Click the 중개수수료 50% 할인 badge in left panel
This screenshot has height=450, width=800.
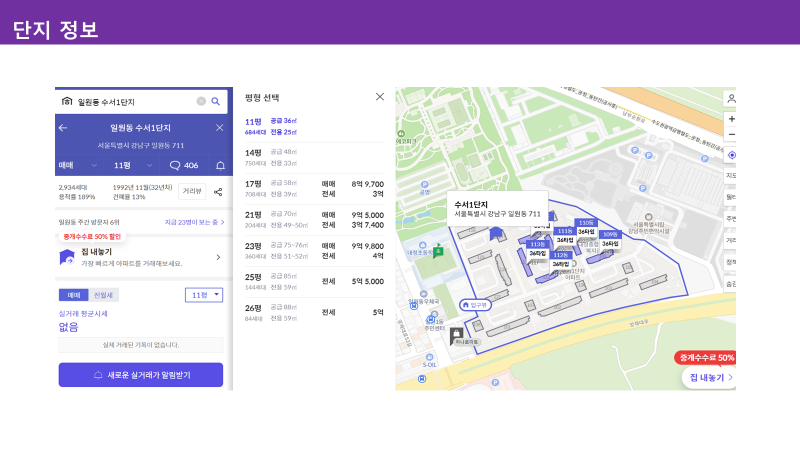point(92,237)
